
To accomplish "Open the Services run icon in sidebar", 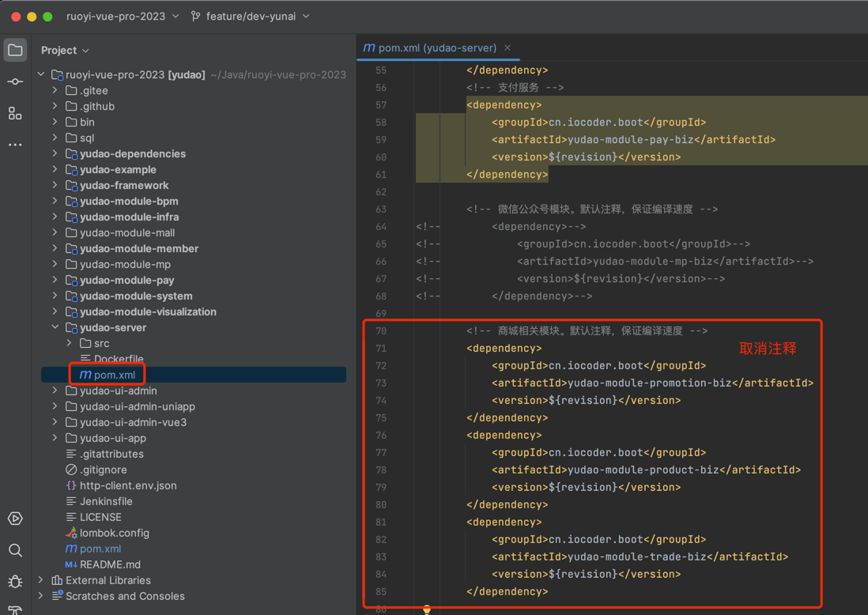I will coord(15,519).
